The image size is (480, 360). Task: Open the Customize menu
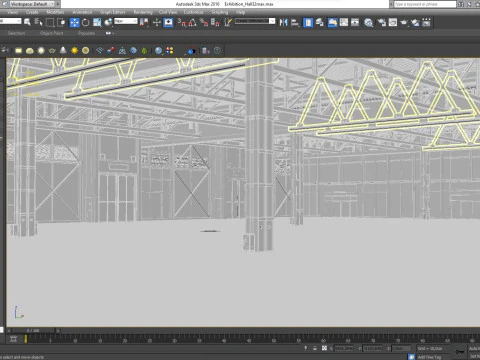click(193, 12)
